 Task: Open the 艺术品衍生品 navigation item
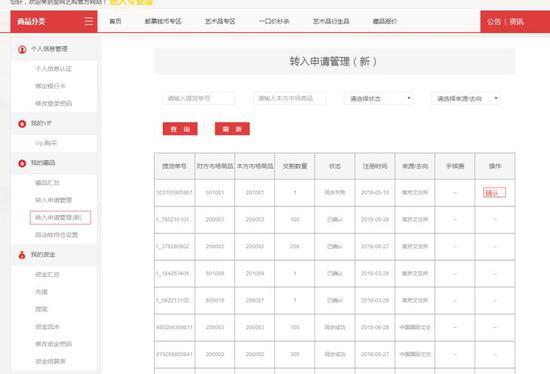click(331, 21)
